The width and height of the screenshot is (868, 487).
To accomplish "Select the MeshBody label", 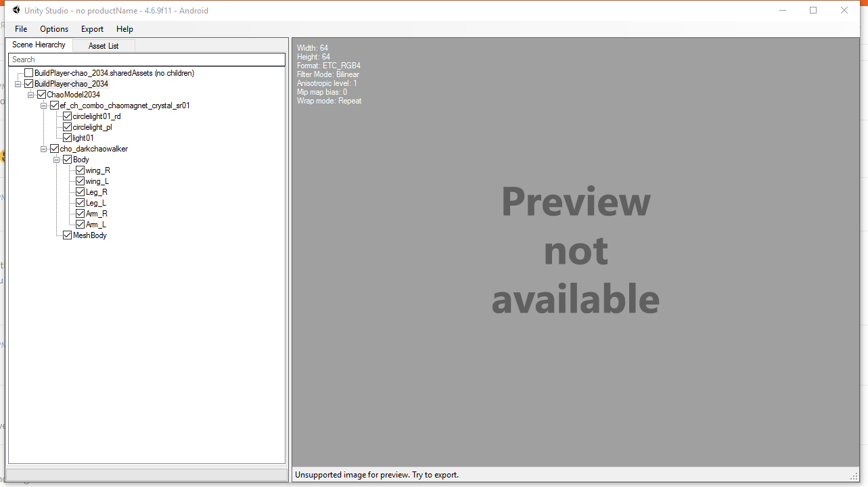I will tap(90, 235).
